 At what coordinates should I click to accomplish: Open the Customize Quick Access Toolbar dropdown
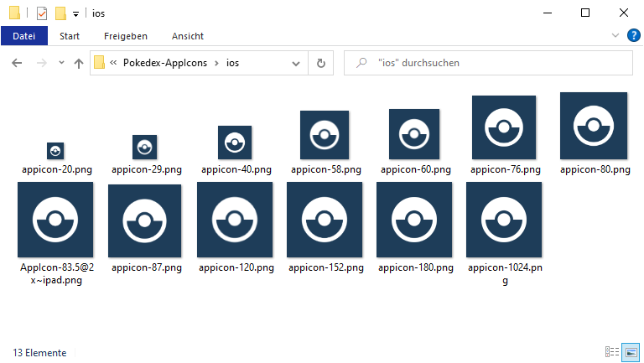pos(75,14)
